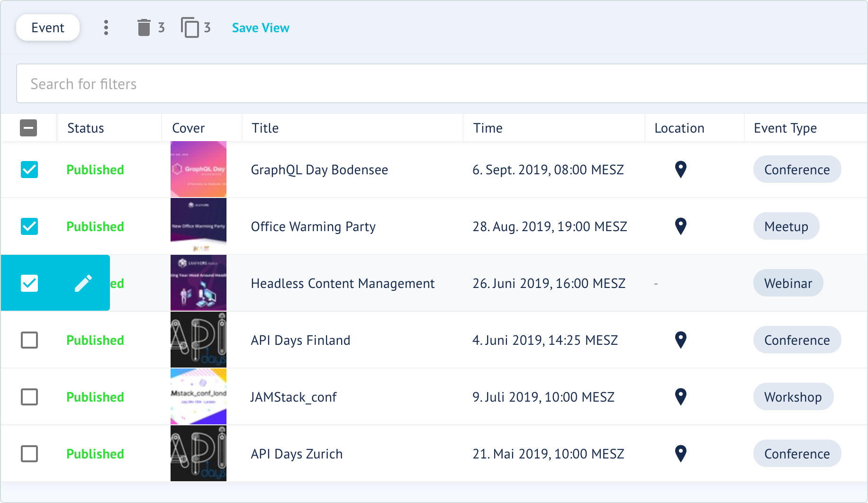Screen dimensions: 868x503
Task: Select the API Days Finland checkbox
Action: click(29, 340)
